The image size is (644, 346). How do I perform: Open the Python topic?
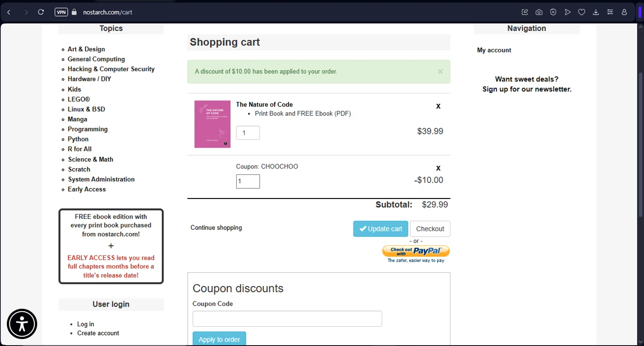(78, 139)
